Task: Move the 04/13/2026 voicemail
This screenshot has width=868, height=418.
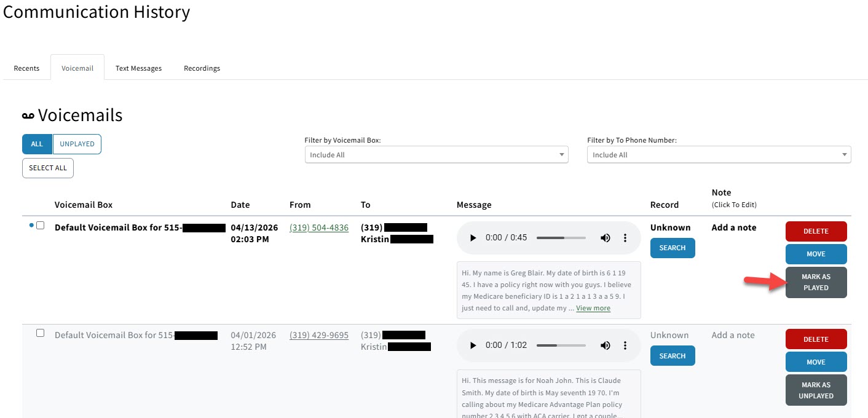Action: click(816, 254)
